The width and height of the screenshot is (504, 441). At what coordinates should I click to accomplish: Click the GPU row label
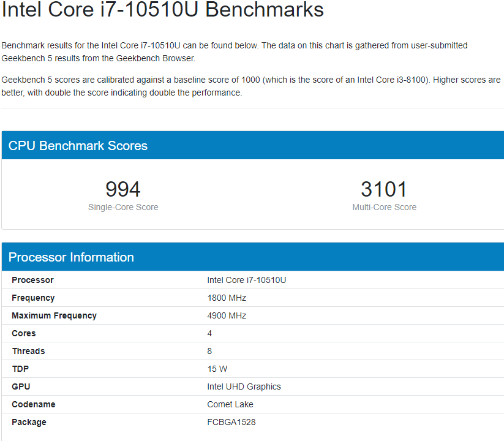pos(21,386)
